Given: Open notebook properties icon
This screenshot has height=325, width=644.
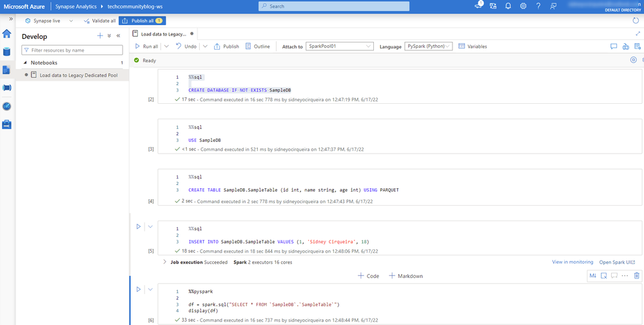Looking at the screenshot, I should pyautogui.click(x=638, y=46).
